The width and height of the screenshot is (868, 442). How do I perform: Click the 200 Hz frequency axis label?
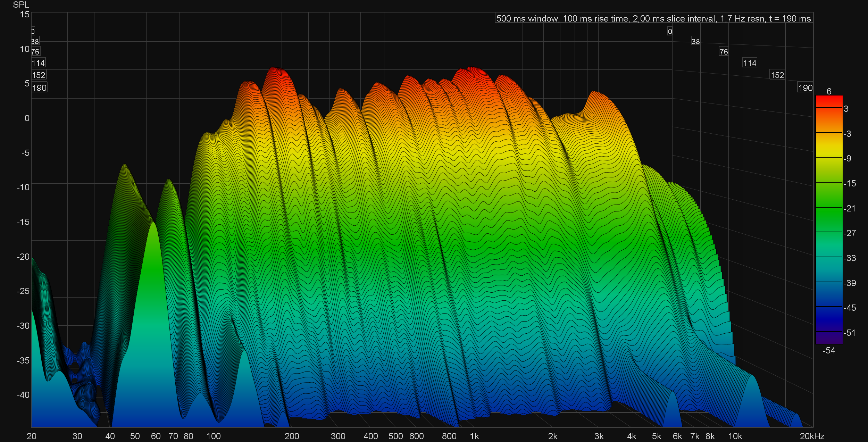[292, 436]
